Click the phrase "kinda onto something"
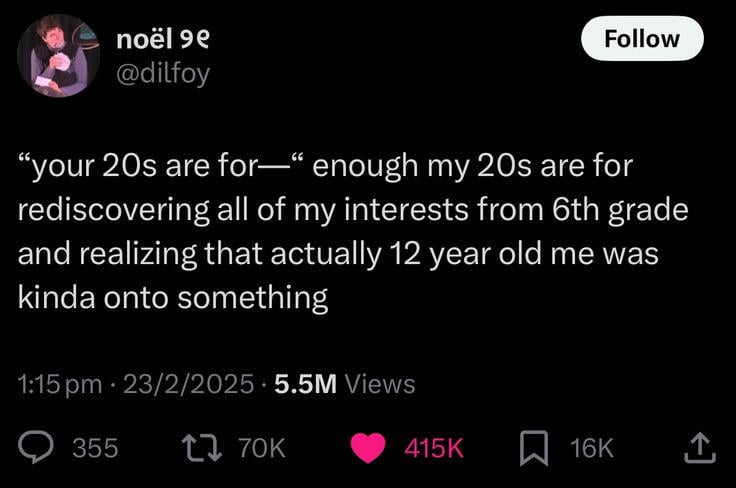Screen dimensions: 736x488 173,297
